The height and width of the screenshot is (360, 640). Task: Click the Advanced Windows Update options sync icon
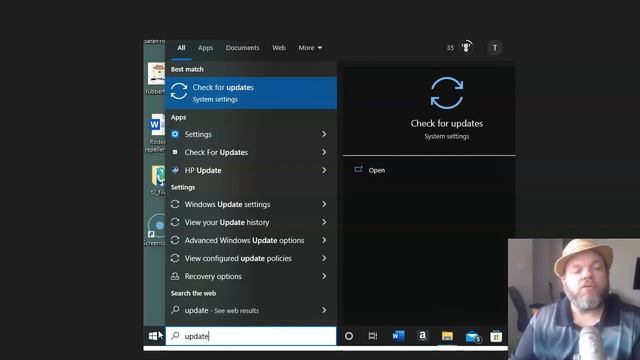[175, 240]
